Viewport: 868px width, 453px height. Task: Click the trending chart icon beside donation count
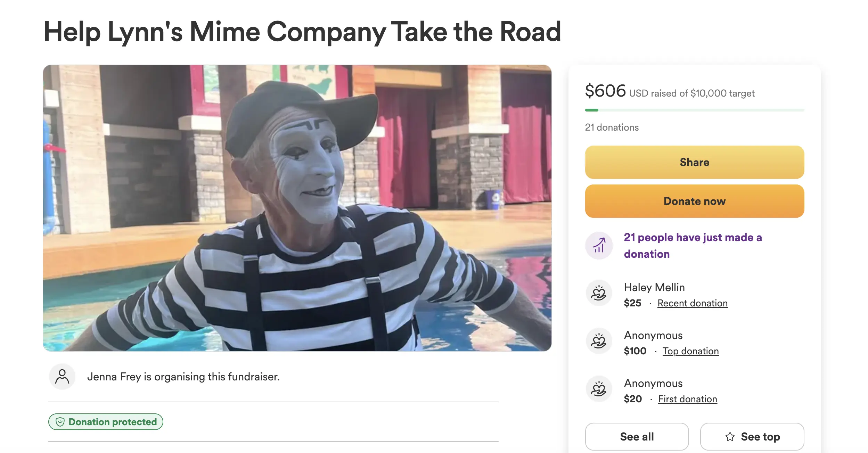(x=599, y=245)
